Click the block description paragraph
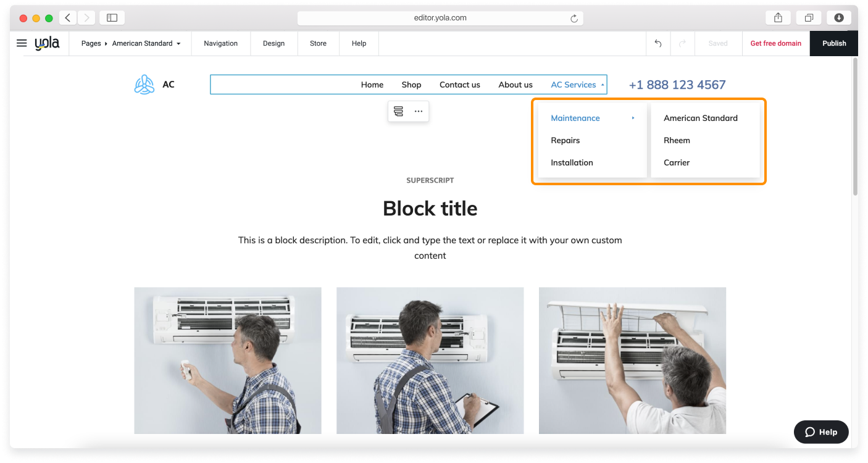The width and height of the screenshot is (868, 463). coord(430,248)
